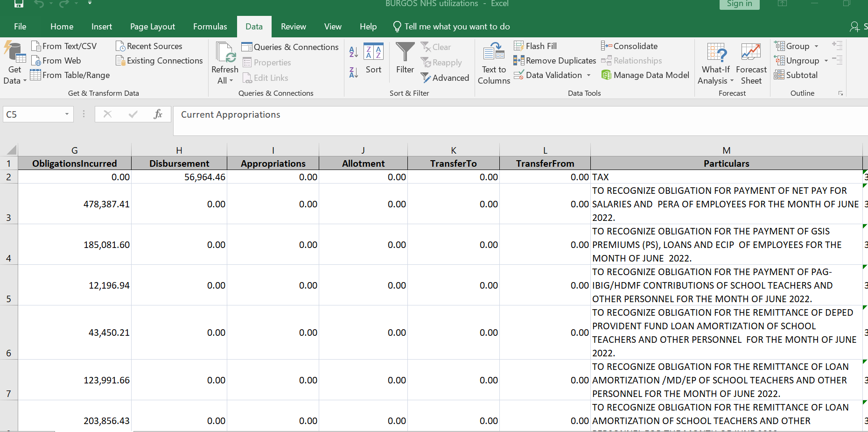Select the Particulars header cell

tap(727, 163)
